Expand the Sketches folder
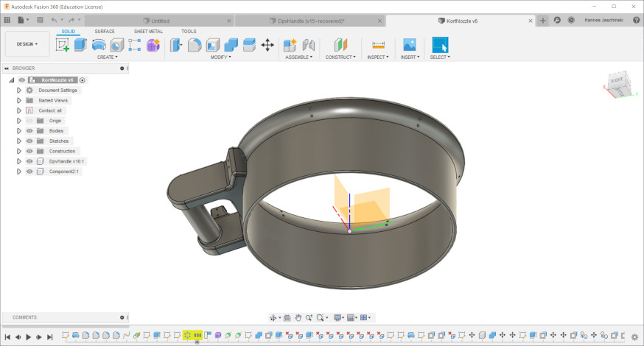The image size is (644, 346). 19,141
